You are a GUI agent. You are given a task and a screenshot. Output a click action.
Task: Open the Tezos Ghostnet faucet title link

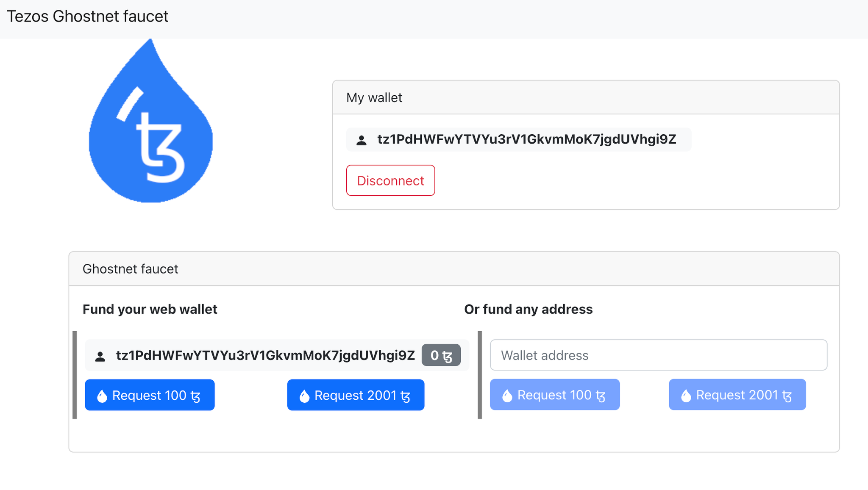pos(88,16)
